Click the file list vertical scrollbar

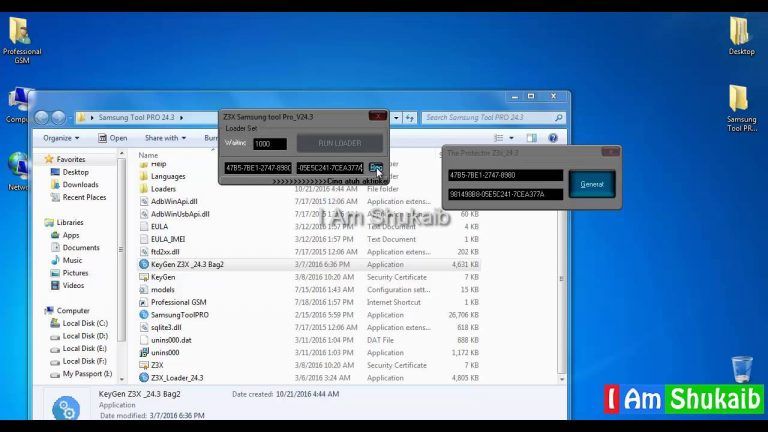[x=561, y=279]
